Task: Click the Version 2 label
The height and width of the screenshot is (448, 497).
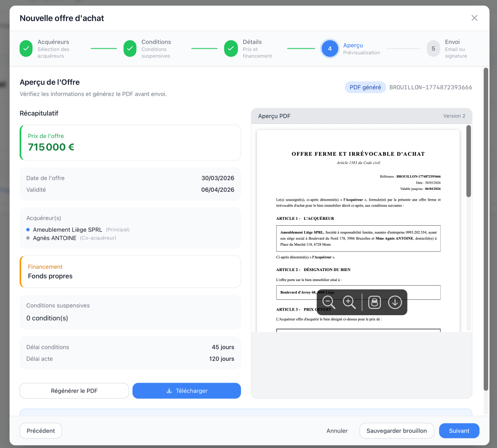Action: (x=454, y=116)
